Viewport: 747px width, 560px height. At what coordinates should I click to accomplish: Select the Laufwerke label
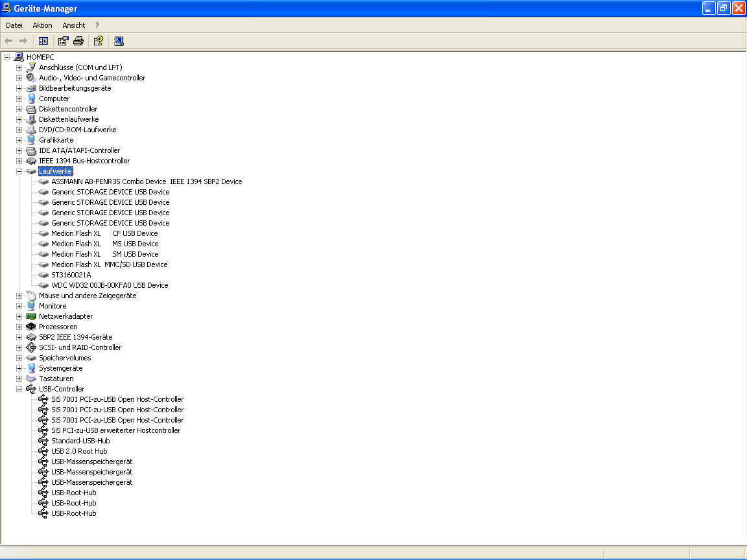click(x=56, y=171)
